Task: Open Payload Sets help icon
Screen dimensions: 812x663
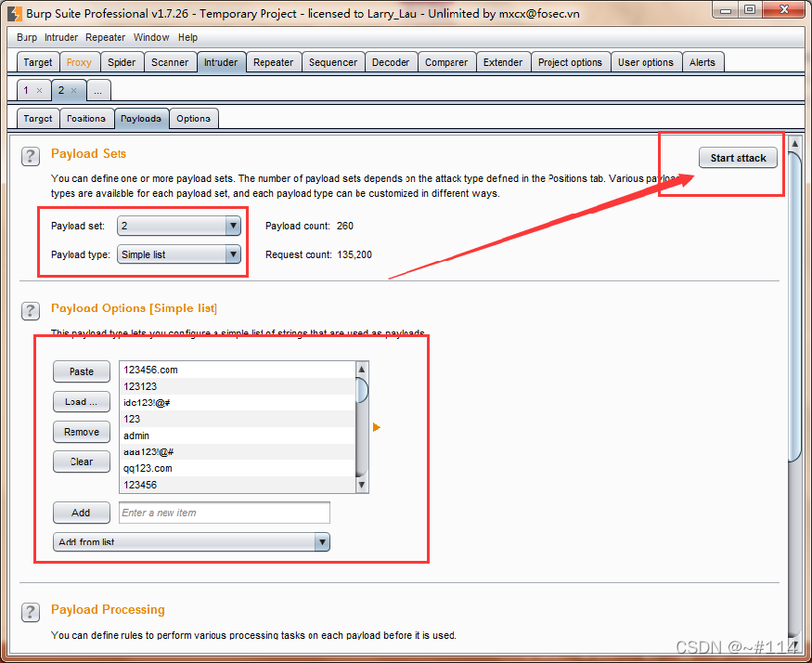Action: (x=31, y=156)
